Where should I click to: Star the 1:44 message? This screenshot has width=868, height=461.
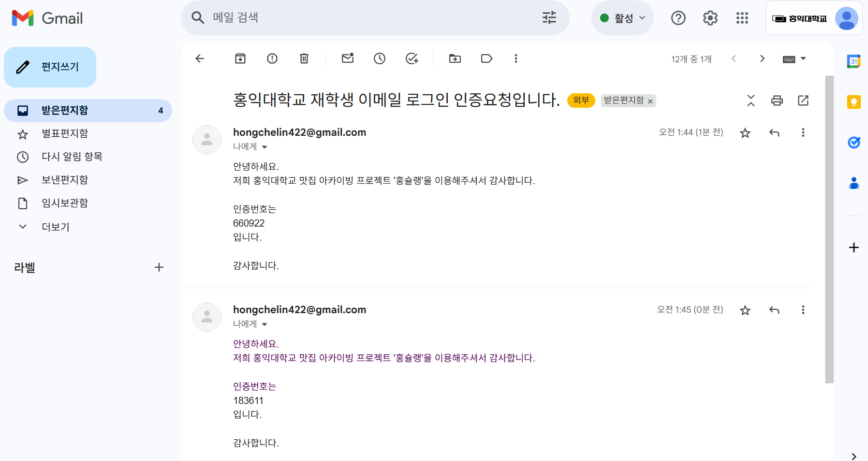coord(745,133)
